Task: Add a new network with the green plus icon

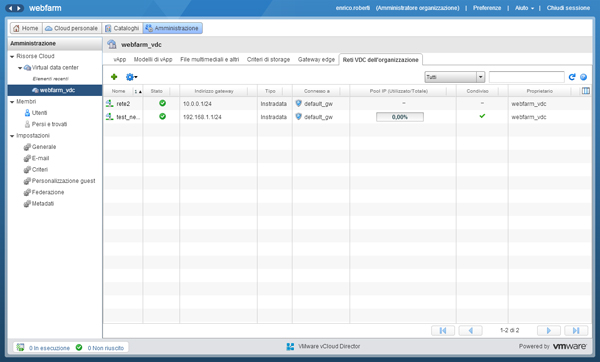Action: [114, 77]
